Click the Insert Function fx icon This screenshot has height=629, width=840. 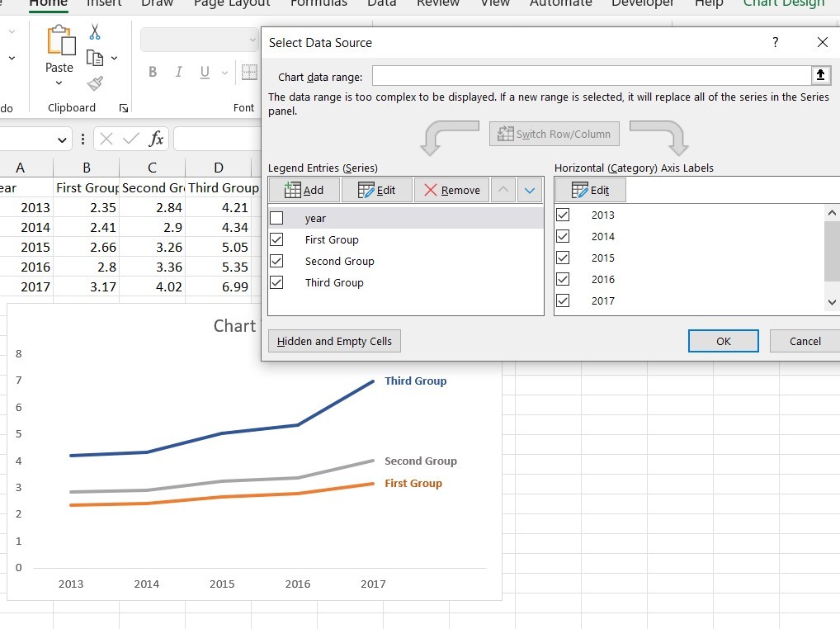(156, 139)
